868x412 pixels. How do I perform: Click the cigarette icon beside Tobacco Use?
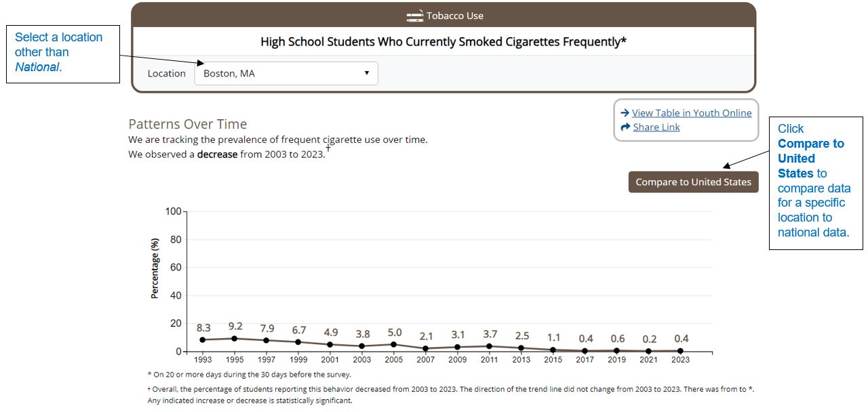coord(414,16)
